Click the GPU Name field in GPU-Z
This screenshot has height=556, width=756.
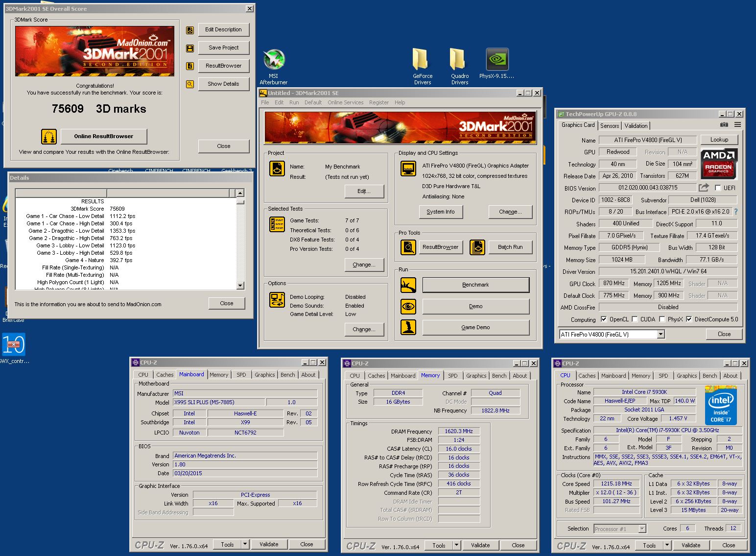648,140
